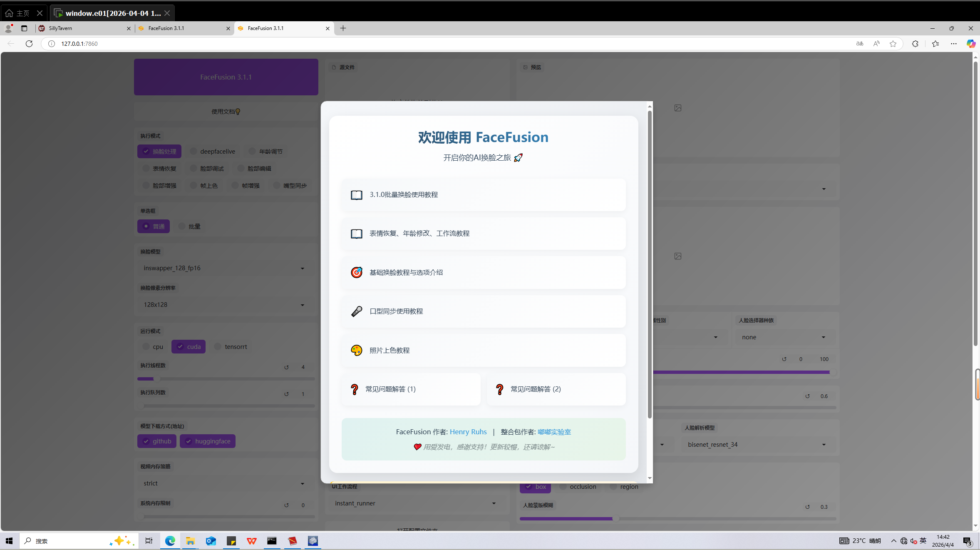The width and height of the screenshot is (980, 550).
Task: Uncheck the 换脸处理 execution mode
Action: click(159, 152)
